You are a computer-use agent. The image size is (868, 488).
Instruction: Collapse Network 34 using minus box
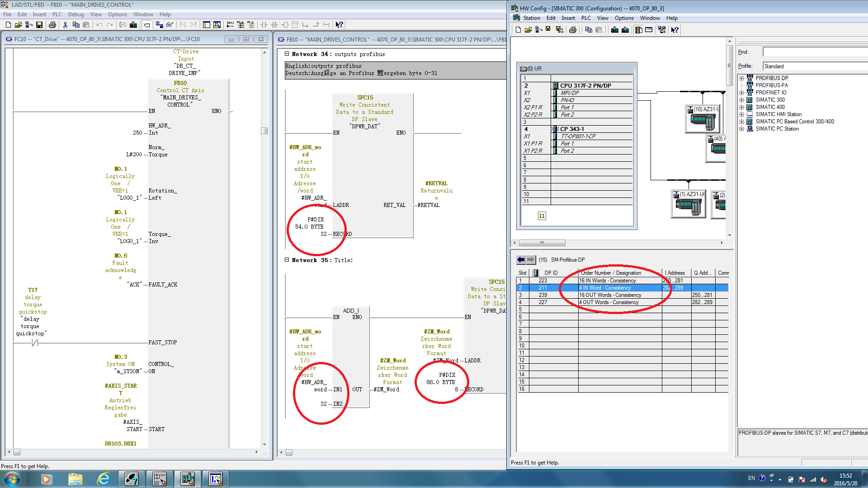[x=287, y=54]
